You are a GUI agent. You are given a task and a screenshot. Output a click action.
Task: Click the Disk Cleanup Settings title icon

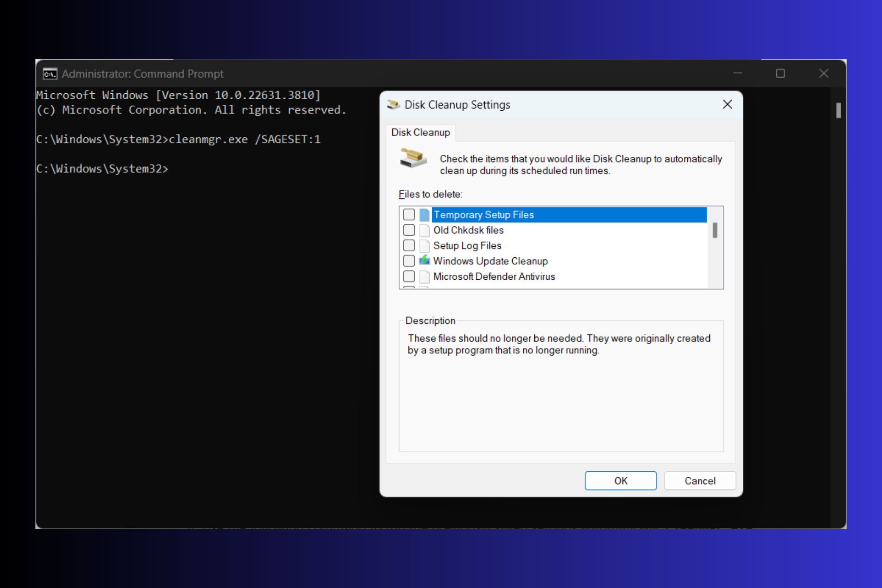coord(392,104)
